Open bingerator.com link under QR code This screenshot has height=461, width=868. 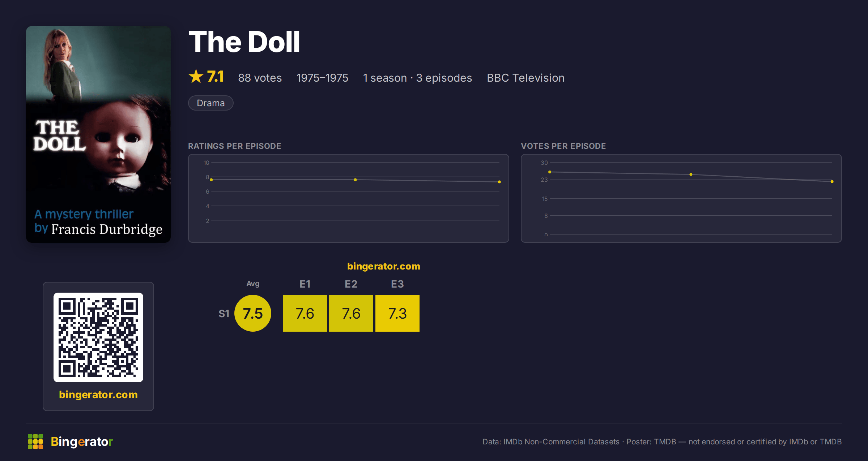pos(98,395)
